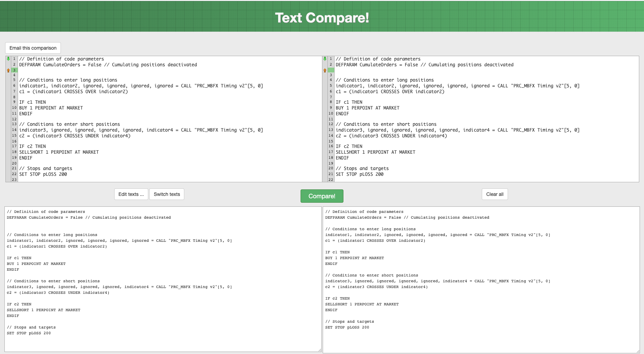Focus the right input text area
Screen dimensions: 644x354
click(x=481, y=280)
